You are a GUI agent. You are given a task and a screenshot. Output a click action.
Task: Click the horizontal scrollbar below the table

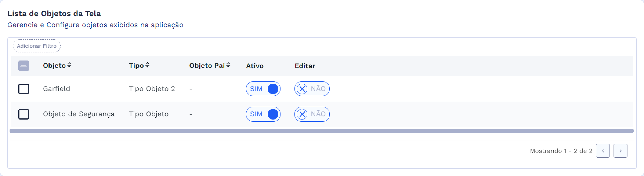322,130
